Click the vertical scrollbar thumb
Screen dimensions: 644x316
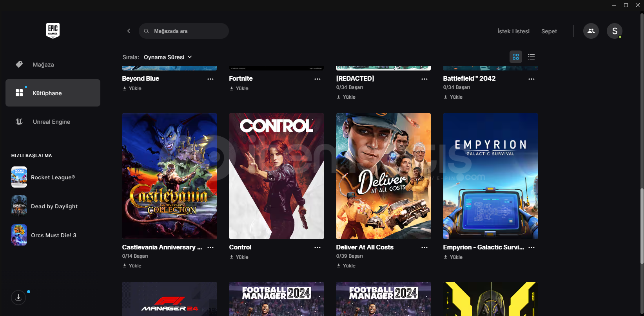(642, 226)
